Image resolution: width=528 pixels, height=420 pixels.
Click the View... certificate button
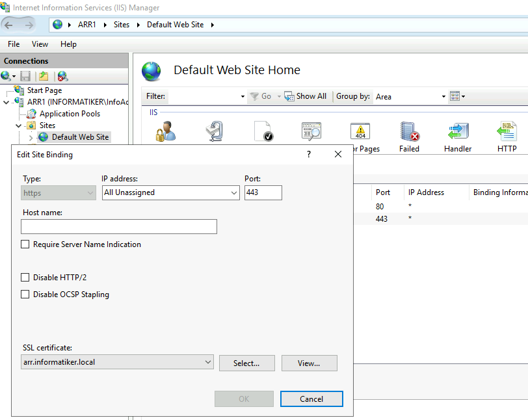[x=309, y=363]
